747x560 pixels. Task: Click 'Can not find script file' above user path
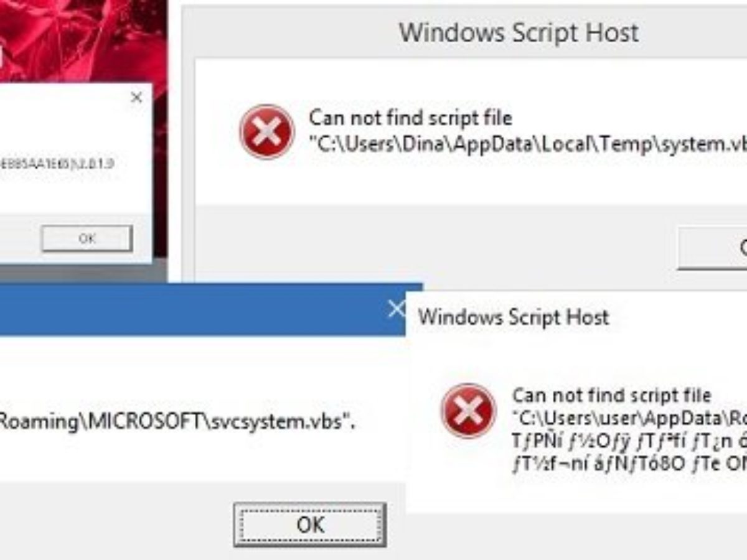click(x=611, y=396)
